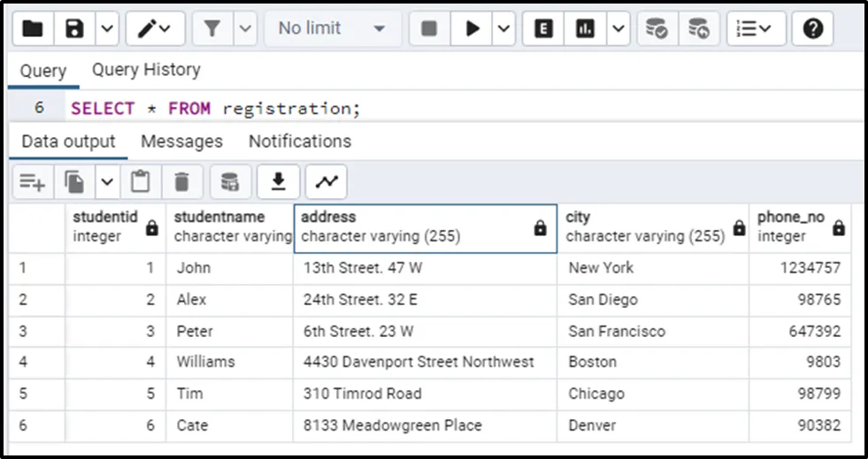868x459 pixels.
Task: Click the Add row icon
Action: click(33, 182)
